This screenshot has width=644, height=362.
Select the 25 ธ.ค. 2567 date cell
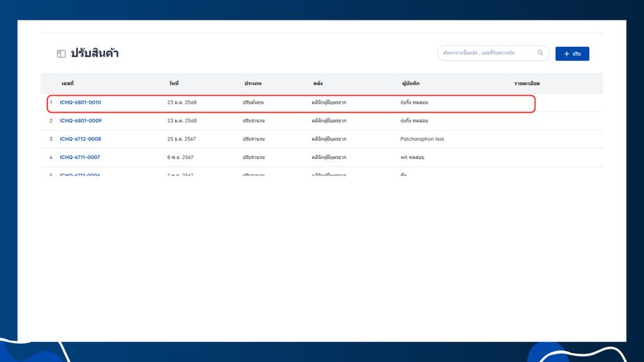click(x=181, y=139)
